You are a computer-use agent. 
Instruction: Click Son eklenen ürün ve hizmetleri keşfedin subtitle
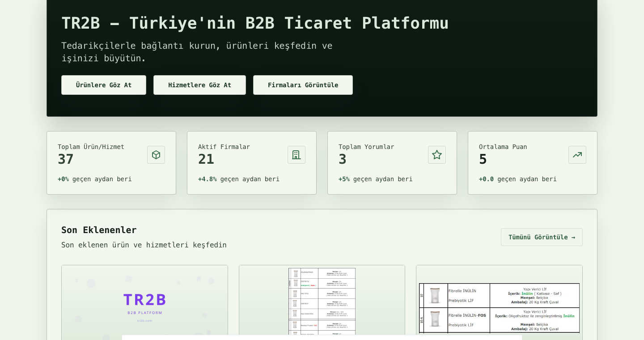click(x=144, y=245)
